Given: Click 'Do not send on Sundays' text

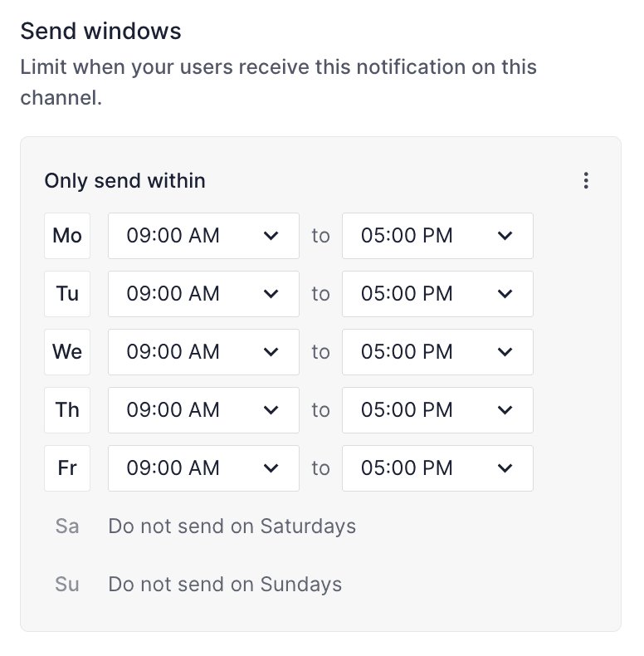Looking at the screenshot, I should pos(225,585).
